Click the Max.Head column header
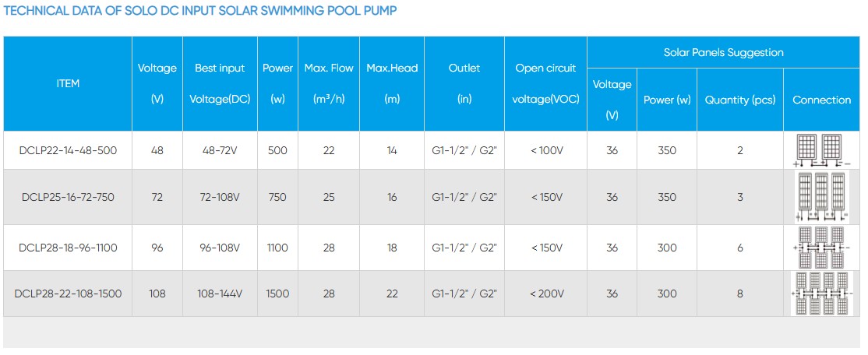The height and width of the screenshot is (355, 868). [392, 83]
